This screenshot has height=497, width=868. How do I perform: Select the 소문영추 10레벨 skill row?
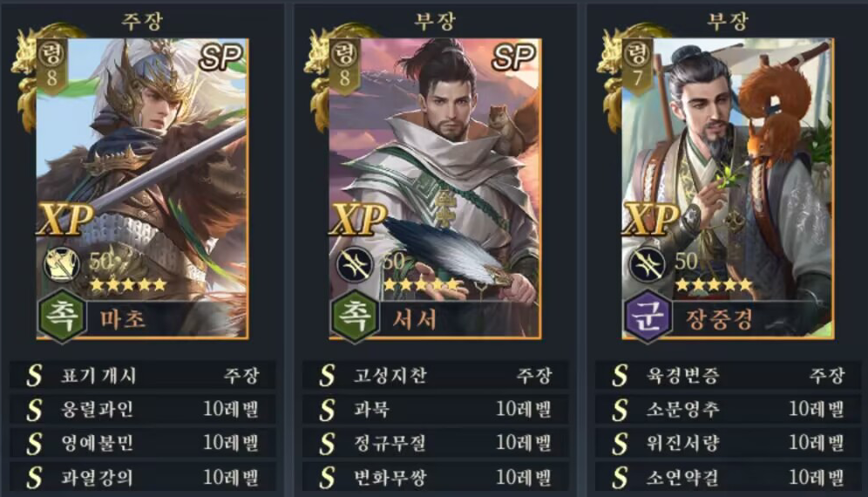click(728, 410)
